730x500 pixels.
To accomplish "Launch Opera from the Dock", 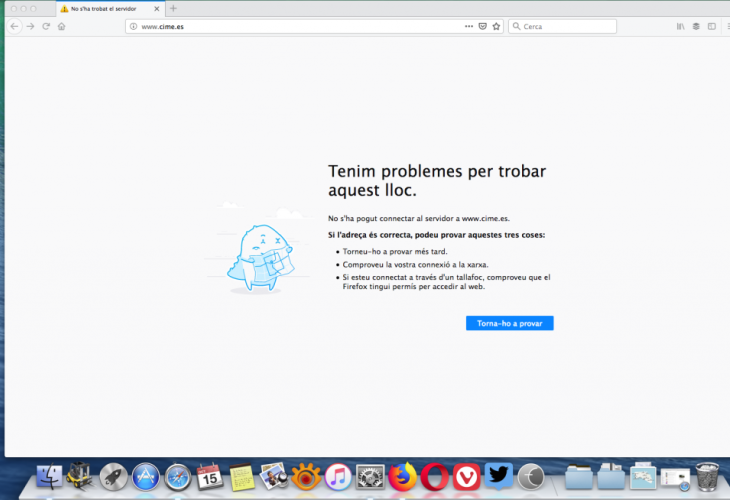I will coord(434,476).
